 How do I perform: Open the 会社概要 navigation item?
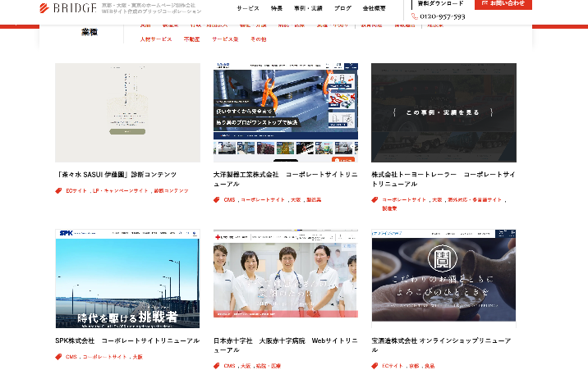click(x=374, y=8)
